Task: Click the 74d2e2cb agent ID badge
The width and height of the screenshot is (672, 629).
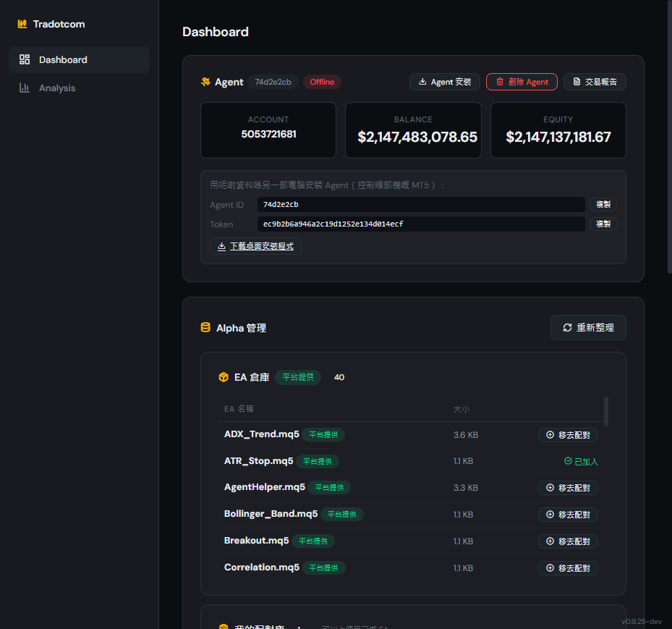Action: (273, 82)
